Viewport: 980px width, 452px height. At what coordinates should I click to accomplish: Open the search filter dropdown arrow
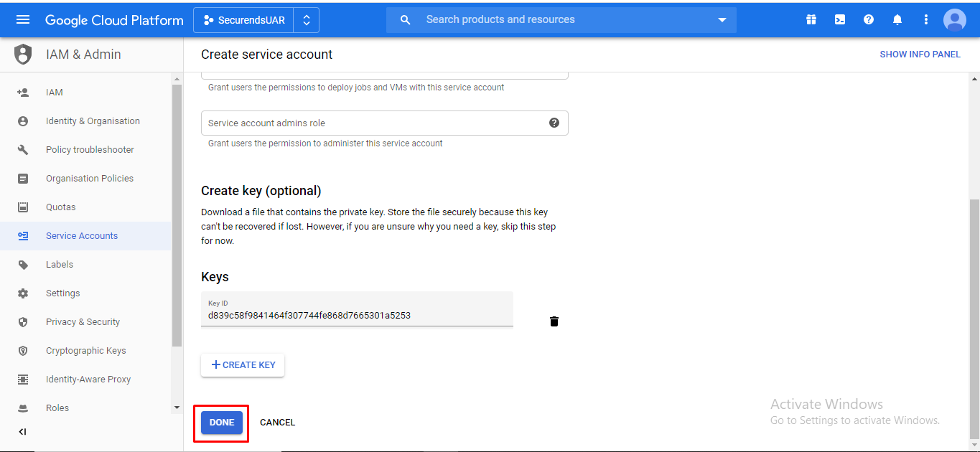point(722,19)
